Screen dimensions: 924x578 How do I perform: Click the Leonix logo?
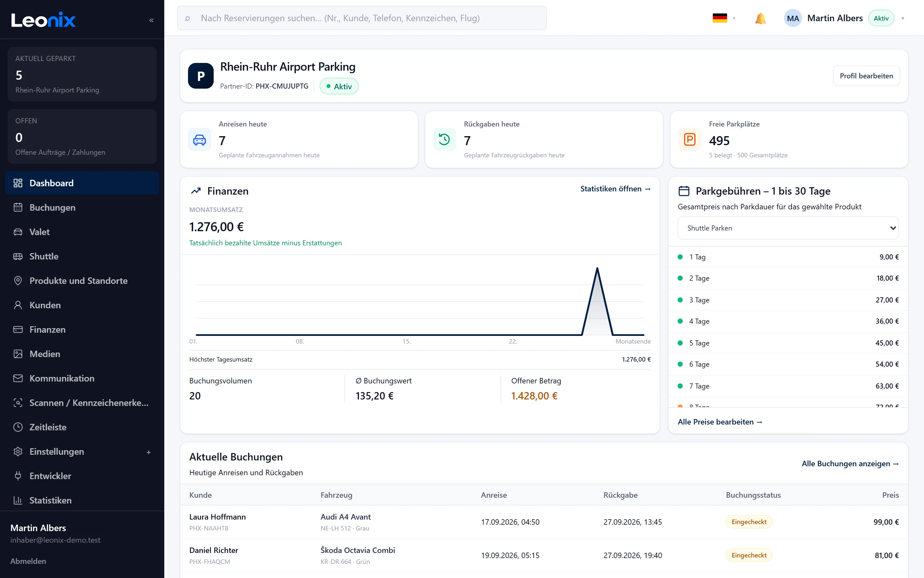click(43, 20)
